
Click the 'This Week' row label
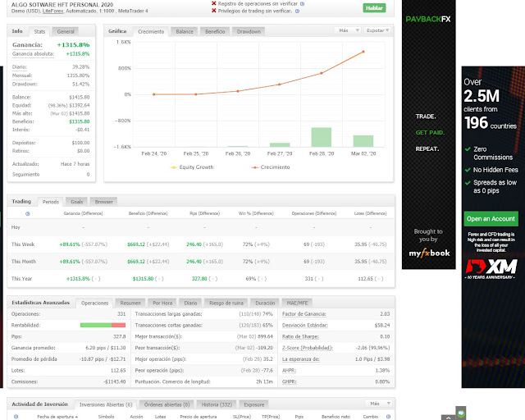click(23, 244)
